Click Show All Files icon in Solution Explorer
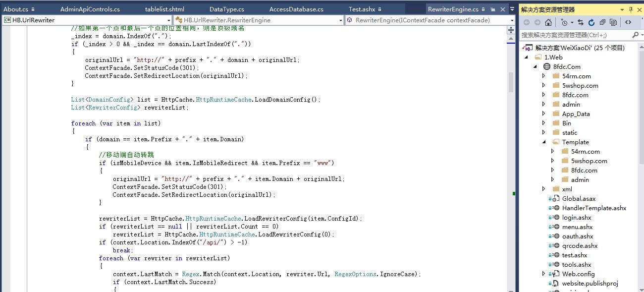644x292 pixels. [x=613, y=22]
